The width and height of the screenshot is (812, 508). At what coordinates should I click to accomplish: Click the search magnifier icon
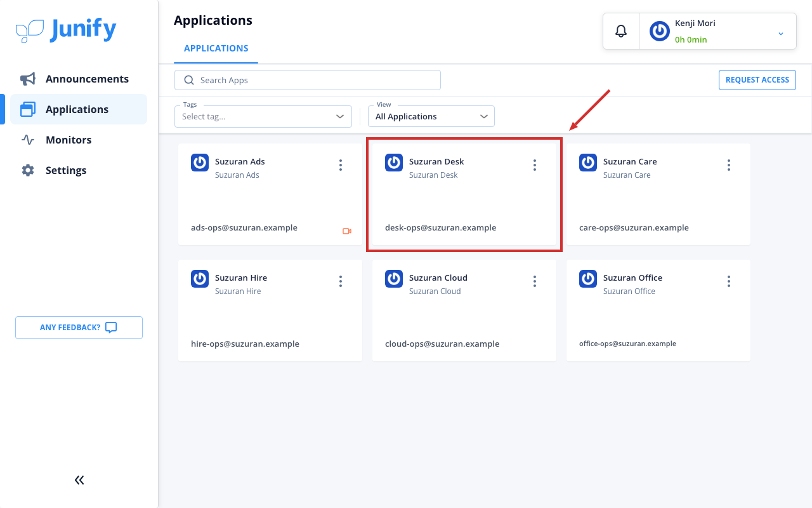188,80
